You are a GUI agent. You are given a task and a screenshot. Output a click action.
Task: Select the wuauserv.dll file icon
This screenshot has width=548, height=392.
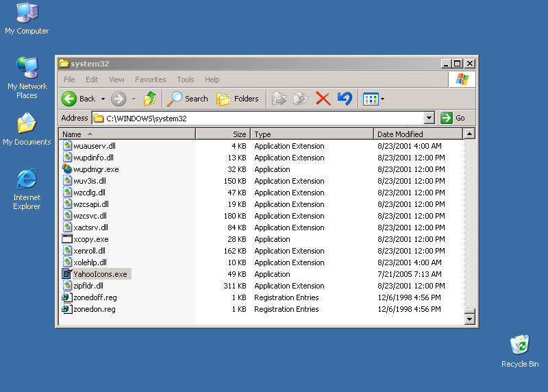[x=67, y=146]
